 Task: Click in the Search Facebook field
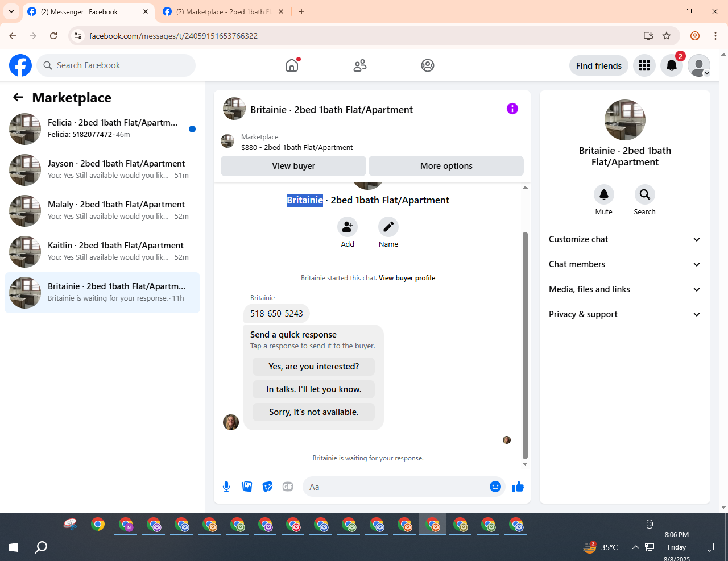pyautogui.click(x=116, y=65)
